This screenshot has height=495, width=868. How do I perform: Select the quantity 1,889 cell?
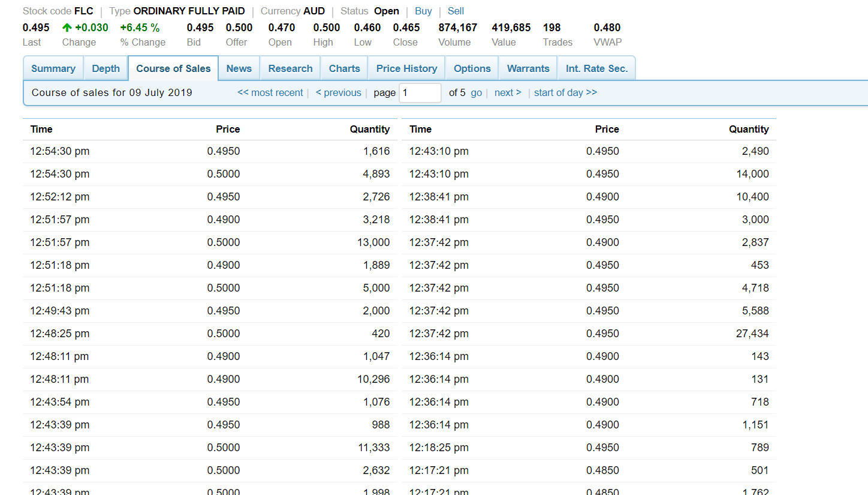coord(376,265)
